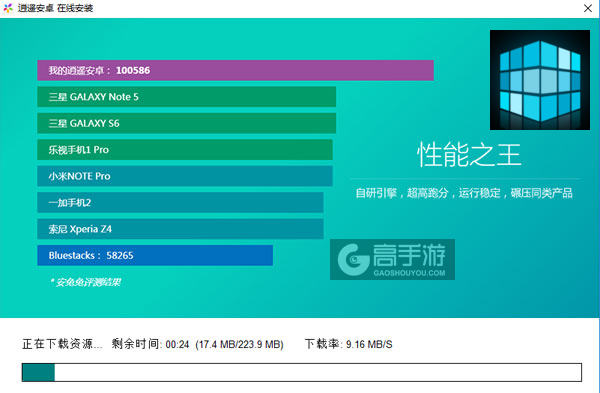Image resolution: width=600 pixels, height=393 pixels.
Task: Click the 下载率 9.16 MB/S speed readout
Action: tap(348, 344)
